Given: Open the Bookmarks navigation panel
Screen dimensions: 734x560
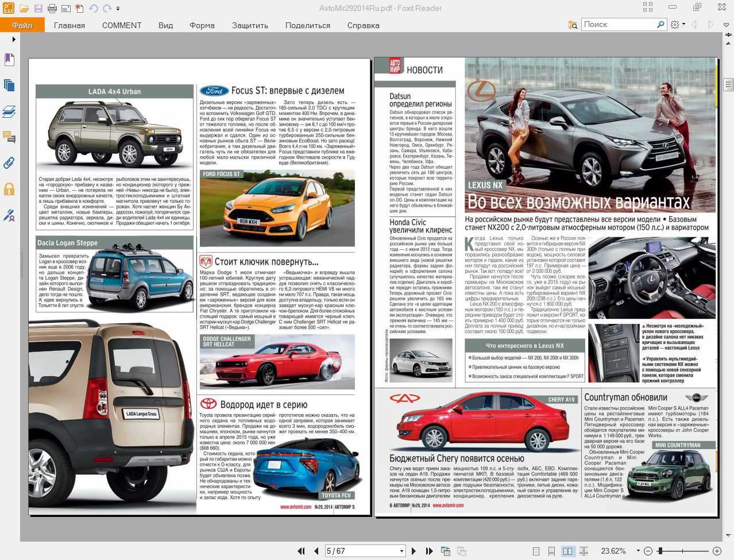Looking at the screenshot, I should click(9, 60).
